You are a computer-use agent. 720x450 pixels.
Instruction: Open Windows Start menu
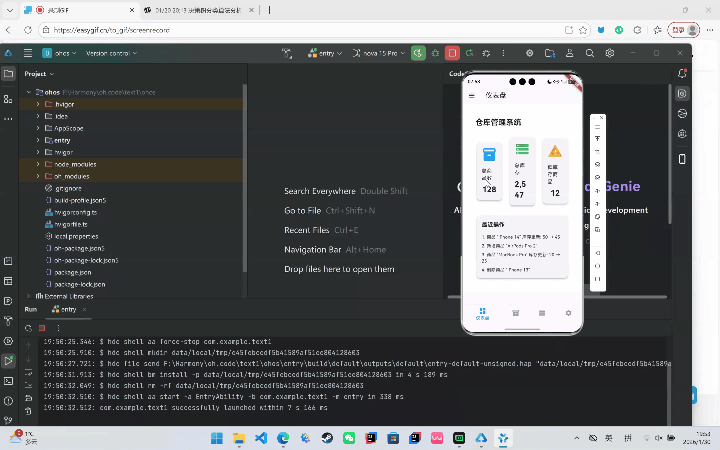217,438
